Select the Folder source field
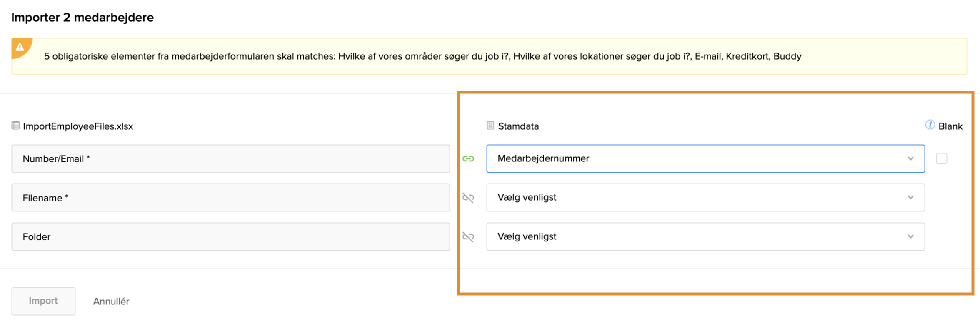 pyautogui.click(x=230, y=237)
